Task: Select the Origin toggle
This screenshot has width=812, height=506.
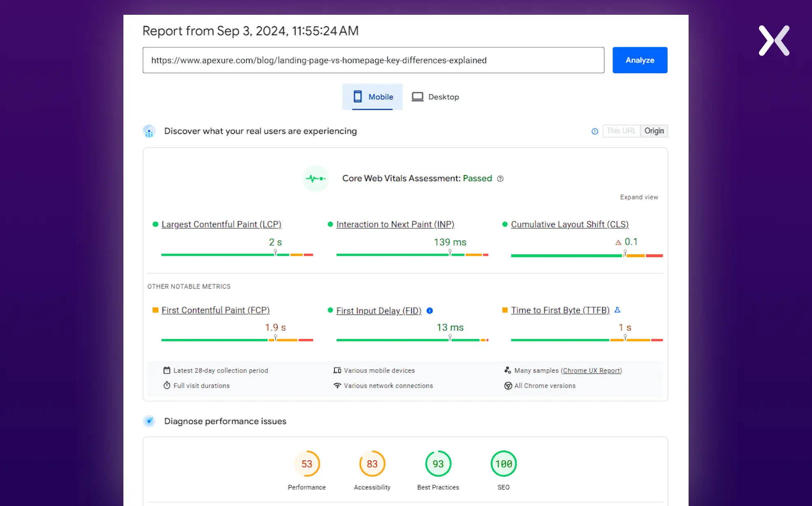Action: click(654, 131)
